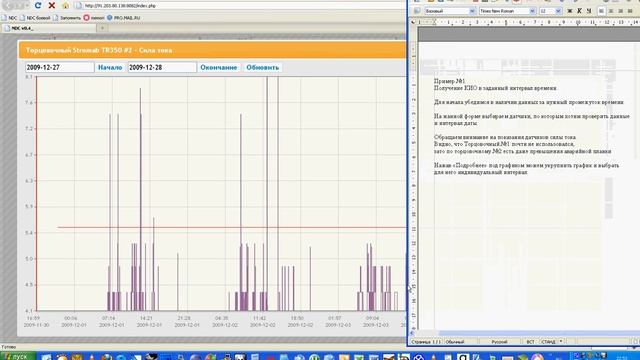The height and width of the screenshot is (360, 640).
Task: Go to the browser home page
Action: coord(65,6)
